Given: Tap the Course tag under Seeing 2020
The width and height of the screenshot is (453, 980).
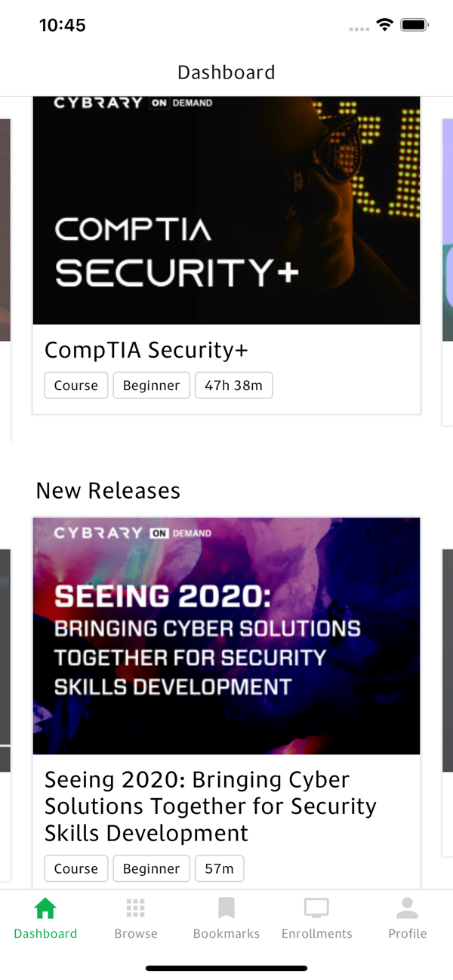Looking at the screenshot, I should click(x=76, y=868).
